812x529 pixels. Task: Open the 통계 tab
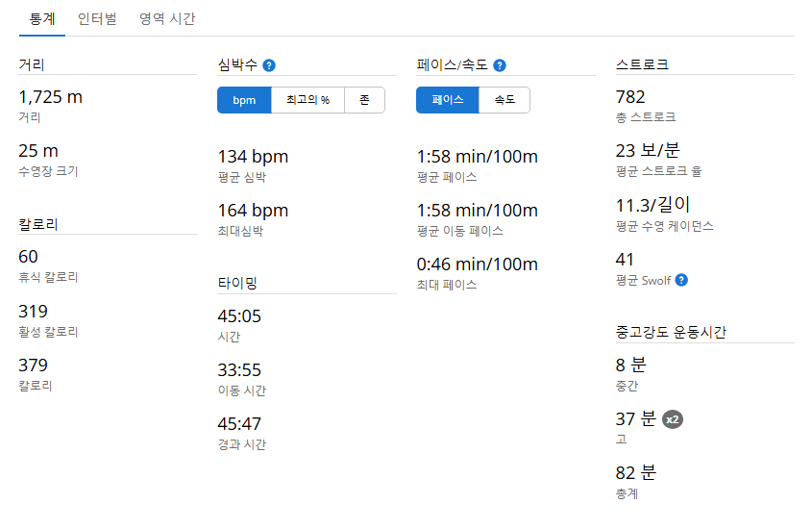pos(42,19)
